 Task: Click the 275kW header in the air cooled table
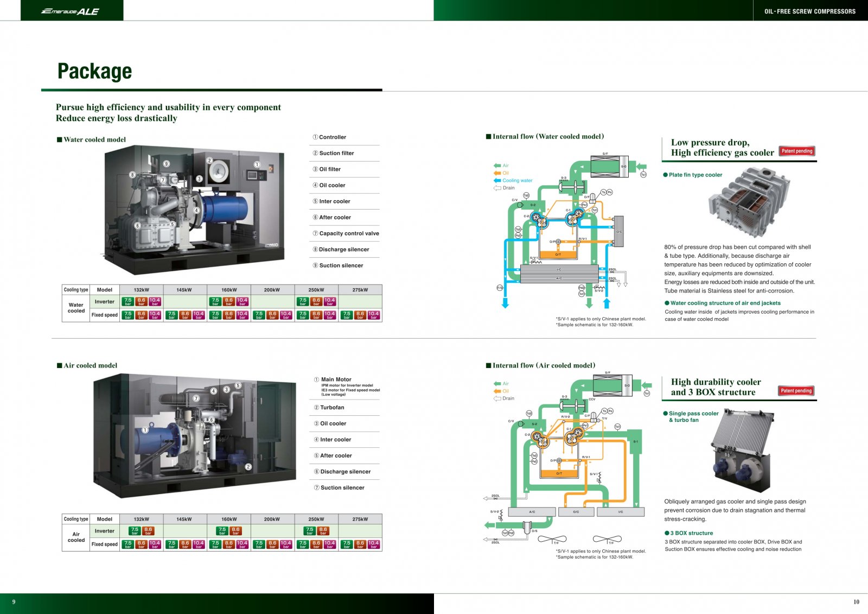coord(360,519)
